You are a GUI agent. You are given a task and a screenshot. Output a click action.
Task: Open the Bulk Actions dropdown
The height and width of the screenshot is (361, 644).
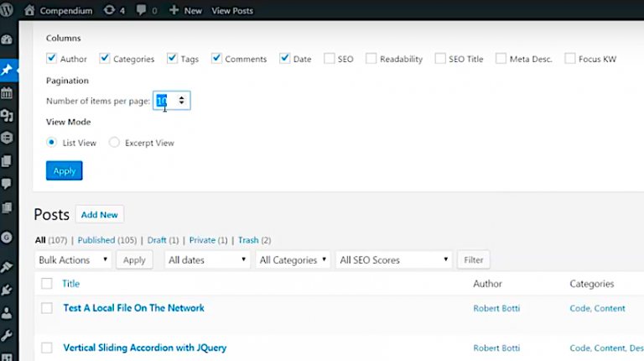[x=73, y=260]
